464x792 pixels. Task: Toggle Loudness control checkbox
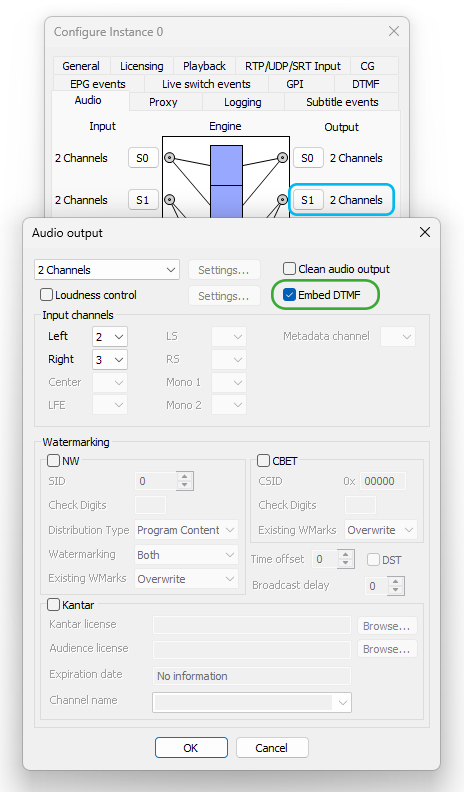pos(46,294)
